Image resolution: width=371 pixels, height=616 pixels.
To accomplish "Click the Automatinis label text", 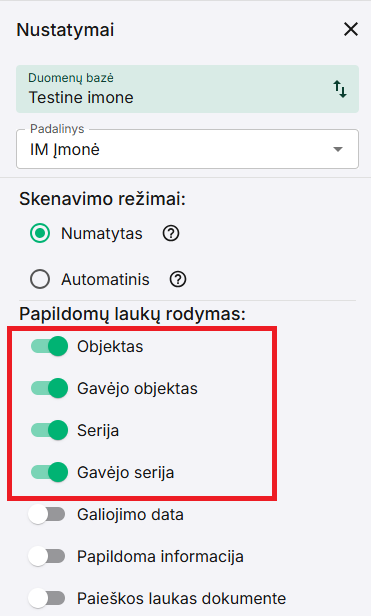I will coord(105,279).
